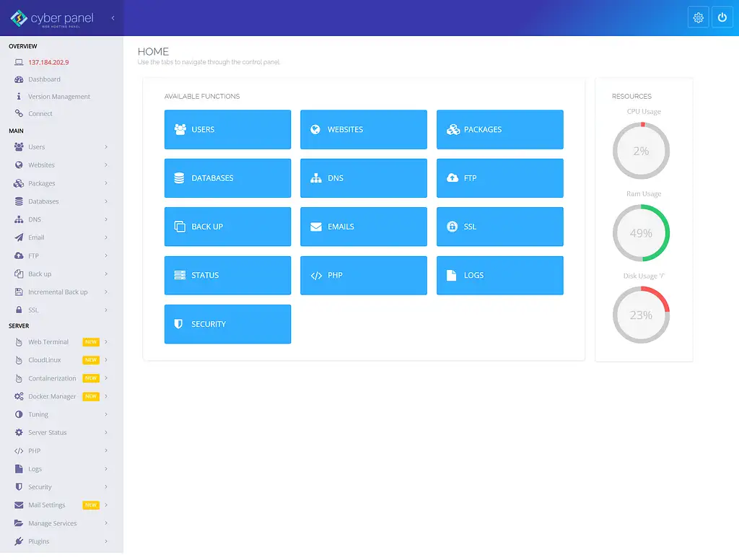This screenshot has width=739, height=560.
Task: Click the Mail Settings envelope icon
Action: pos(19,505)
